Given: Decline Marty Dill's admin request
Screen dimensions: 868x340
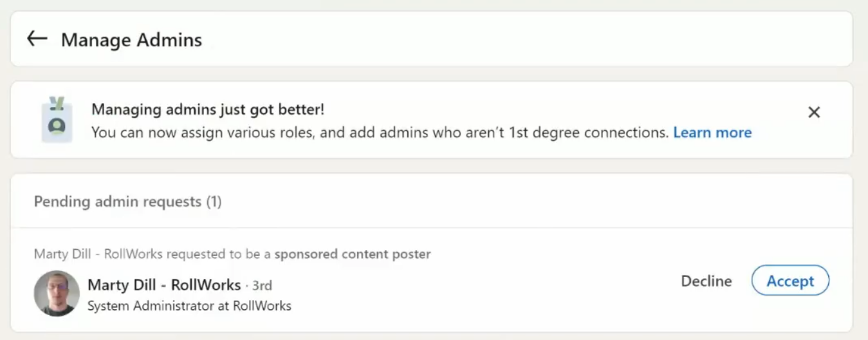Looking at the screenshot, I should (x=706, y=281).
